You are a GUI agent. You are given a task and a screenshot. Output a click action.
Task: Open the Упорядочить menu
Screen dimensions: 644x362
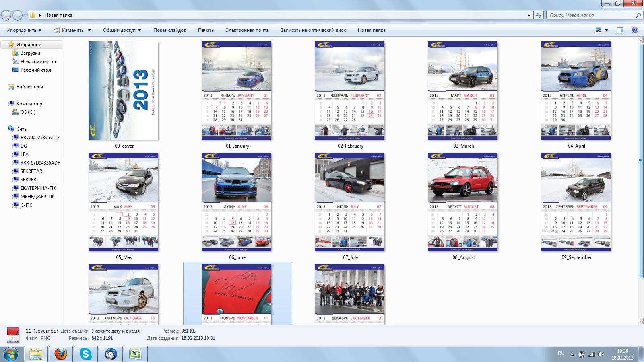click(24, 30)
